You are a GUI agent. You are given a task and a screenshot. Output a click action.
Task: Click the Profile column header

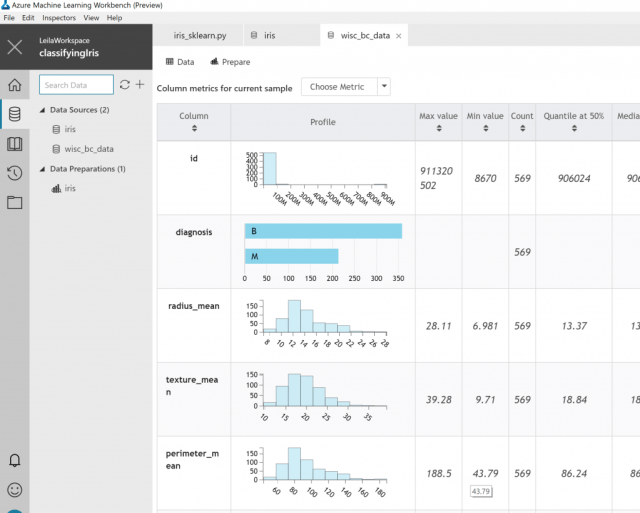click(323, 122)
